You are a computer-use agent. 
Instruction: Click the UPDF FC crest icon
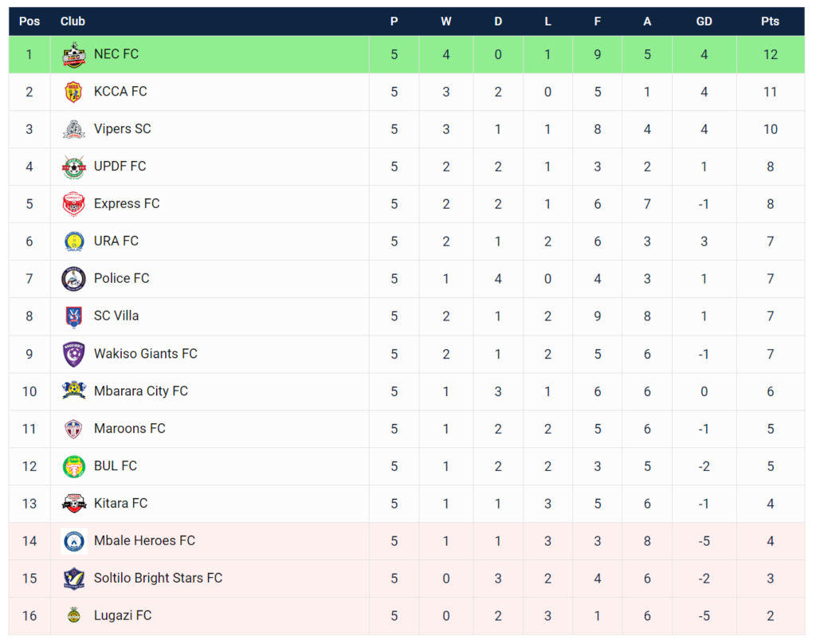74,167
